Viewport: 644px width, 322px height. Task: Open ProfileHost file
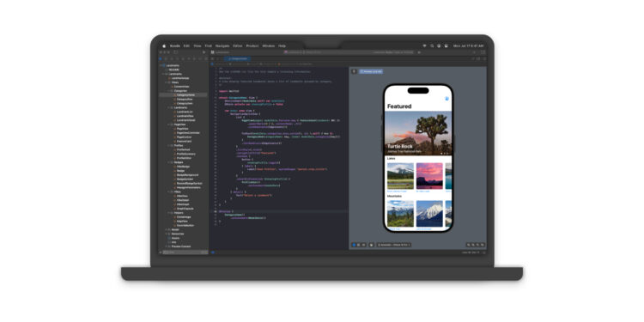pos(183,149)
